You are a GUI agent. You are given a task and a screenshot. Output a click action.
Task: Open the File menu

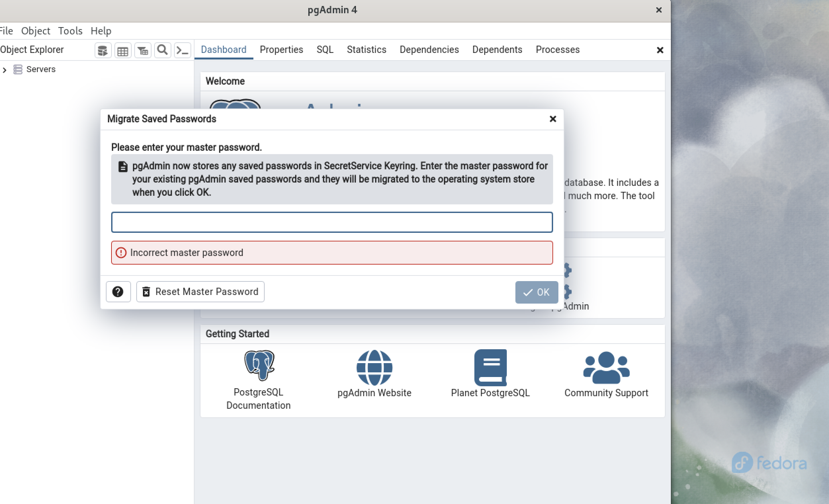click(6, 31)
